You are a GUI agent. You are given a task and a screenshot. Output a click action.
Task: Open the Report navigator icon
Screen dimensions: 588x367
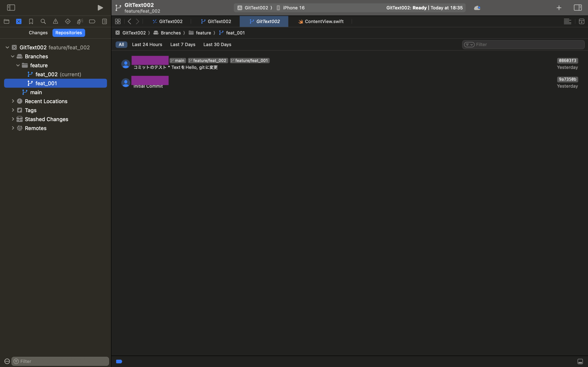[105, 21]
